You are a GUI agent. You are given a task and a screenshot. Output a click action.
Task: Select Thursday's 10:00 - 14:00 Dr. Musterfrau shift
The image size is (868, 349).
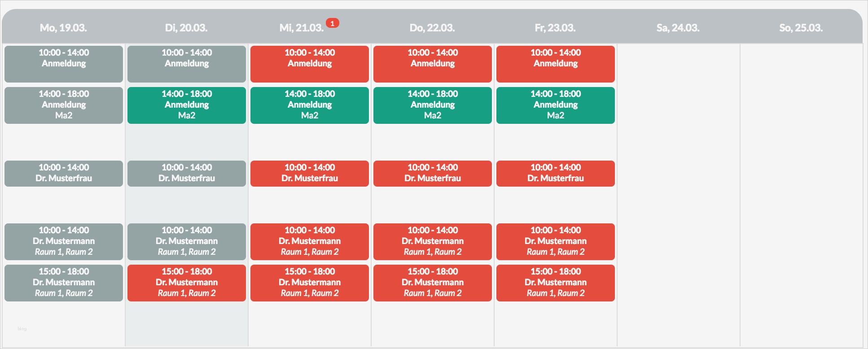433,173
